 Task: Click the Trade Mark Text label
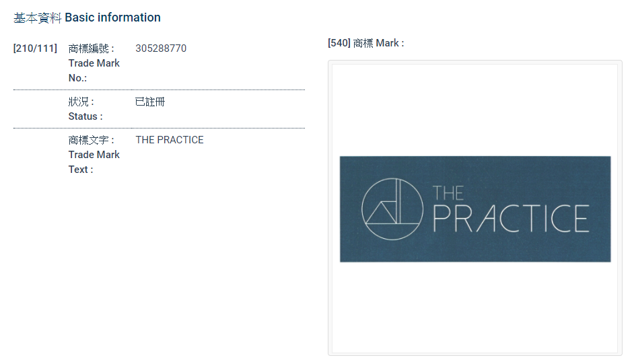94,162
